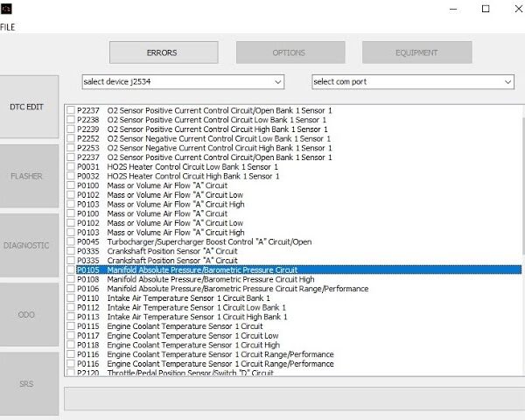Maximize the application window
Viewport: 525px width, 420px height.
(486, 9)
